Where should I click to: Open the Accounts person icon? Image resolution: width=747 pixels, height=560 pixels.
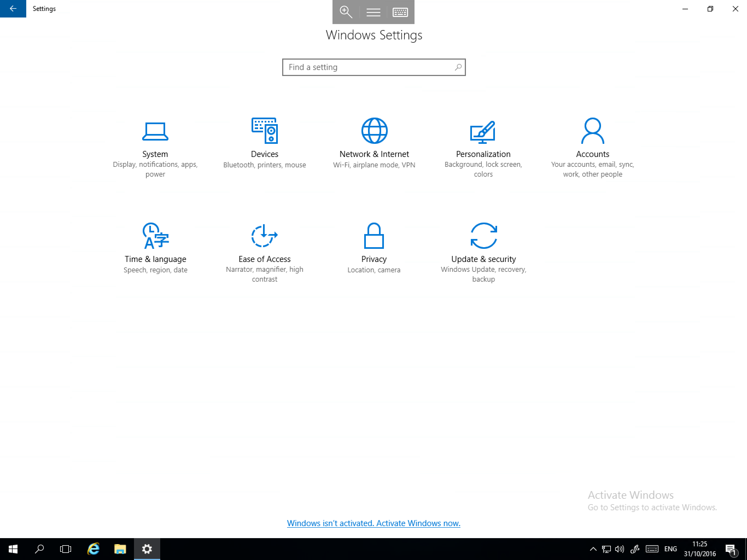tap(593, 130)
